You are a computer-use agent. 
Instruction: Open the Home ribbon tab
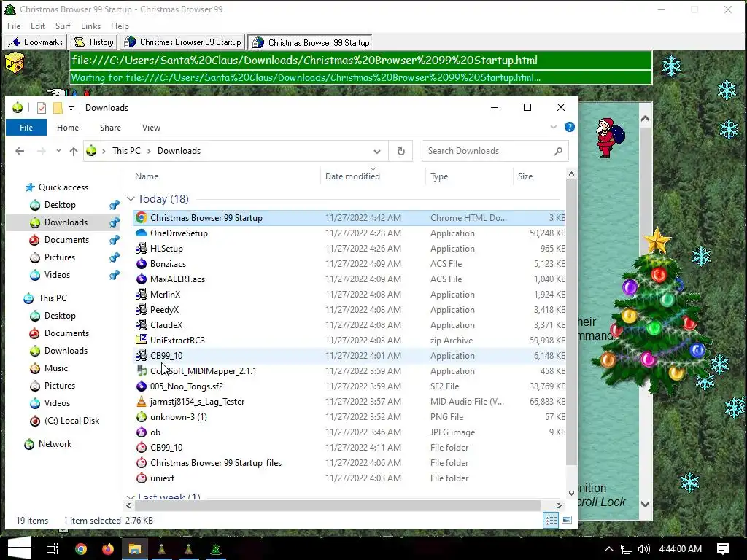coord(68,128)
